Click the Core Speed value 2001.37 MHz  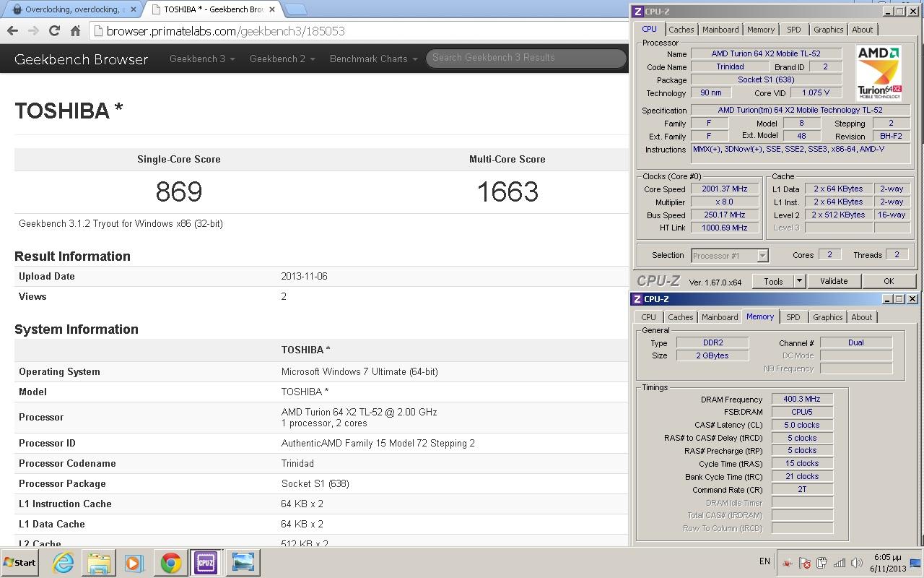pyautogui.click(x=725, y=189)
